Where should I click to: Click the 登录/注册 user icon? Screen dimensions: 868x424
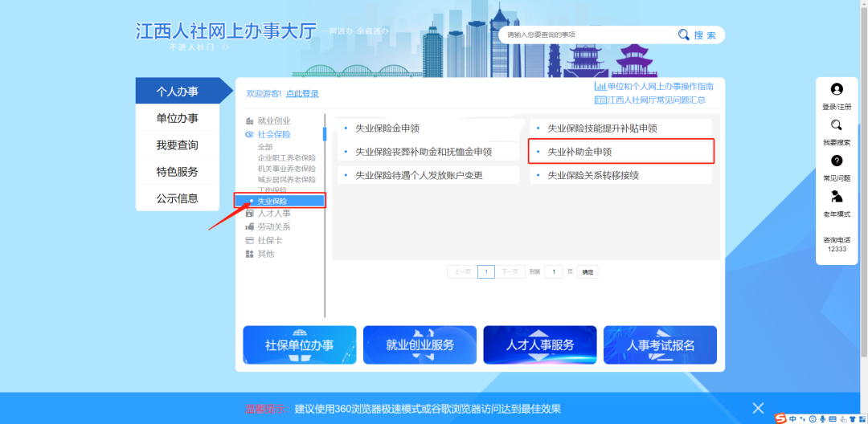click(837, 90)
